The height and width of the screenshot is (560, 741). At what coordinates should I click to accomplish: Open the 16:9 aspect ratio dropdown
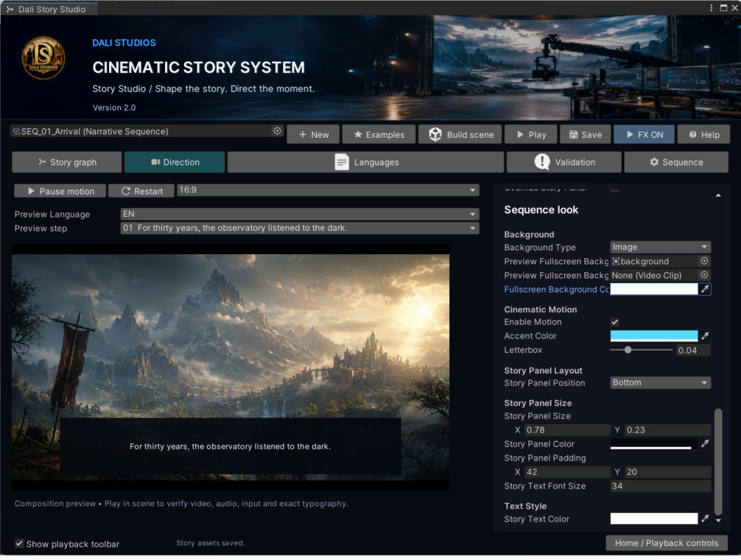tap(328, 190)
